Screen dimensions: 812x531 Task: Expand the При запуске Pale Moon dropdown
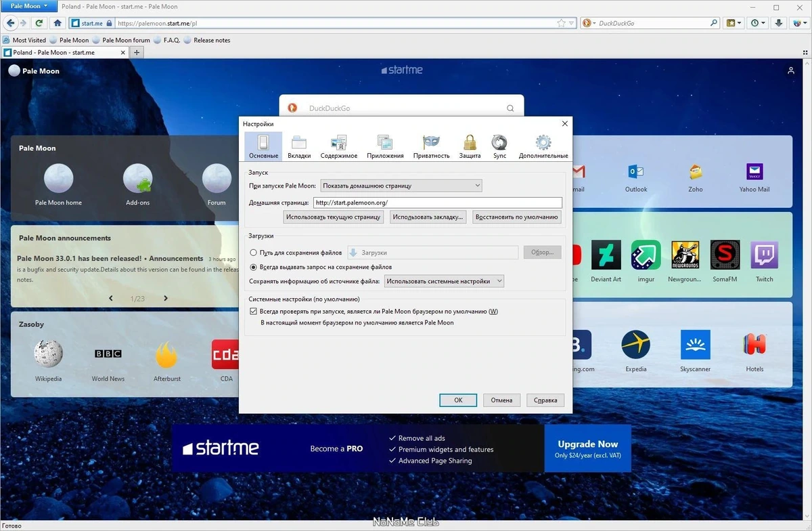[401, 186]
